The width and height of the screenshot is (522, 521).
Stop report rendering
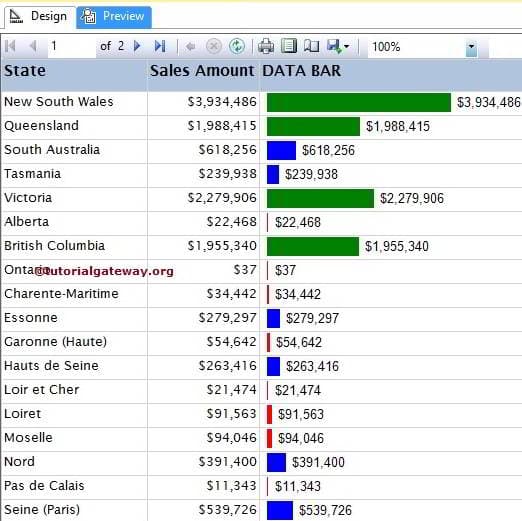[x=214, y=46]
